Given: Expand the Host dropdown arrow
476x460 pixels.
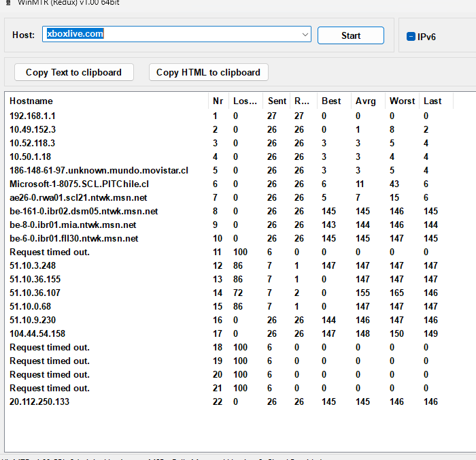Looking at the screenshot, I should (x=305, y=35).
